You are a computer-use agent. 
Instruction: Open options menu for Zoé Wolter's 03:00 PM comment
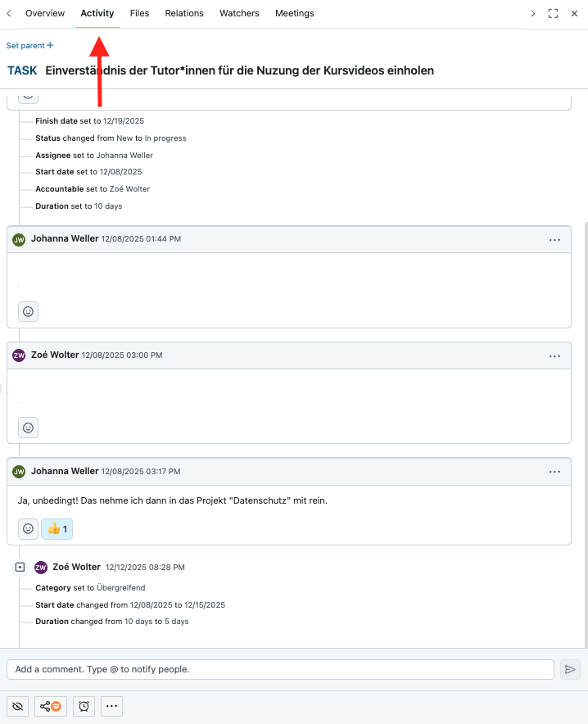(554, 356)
